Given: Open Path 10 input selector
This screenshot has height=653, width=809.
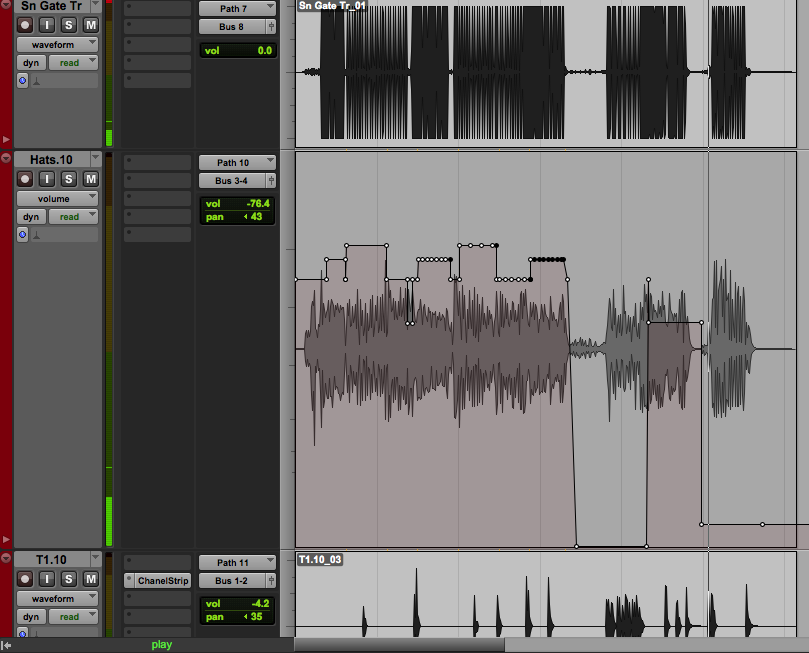Looking at the screenshot, I should tap(237, 162).
